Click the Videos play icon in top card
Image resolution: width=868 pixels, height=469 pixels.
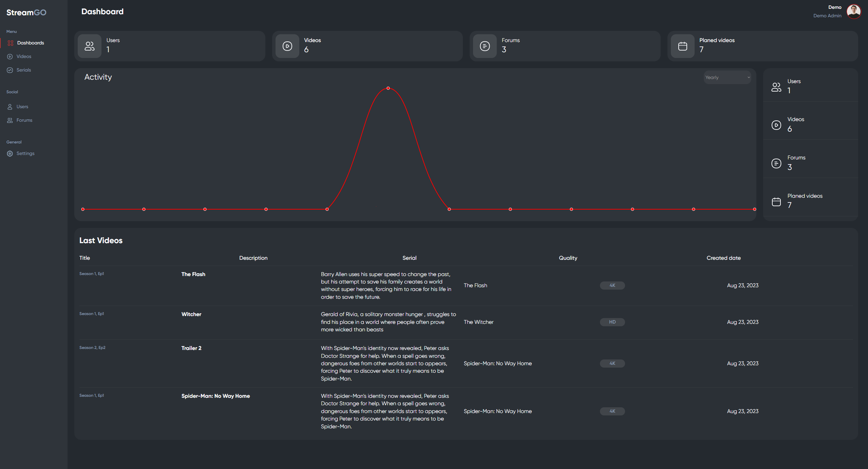point(287,46)
